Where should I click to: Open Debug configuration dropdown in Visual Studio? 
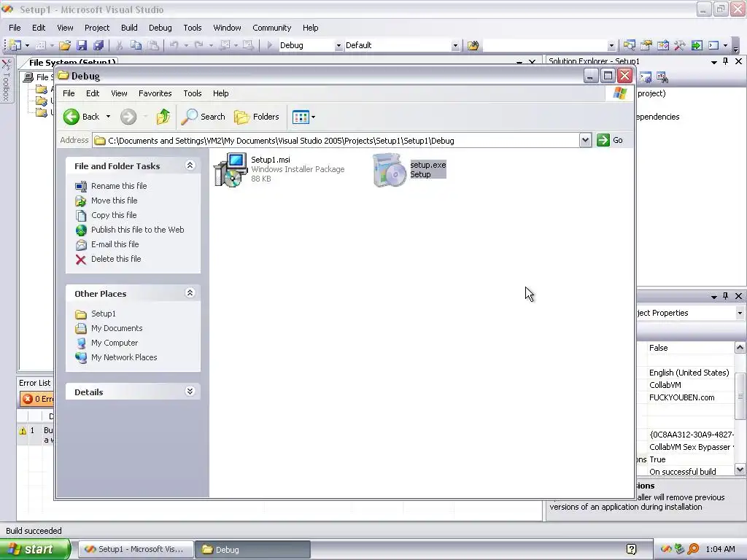tap(338, 46)
